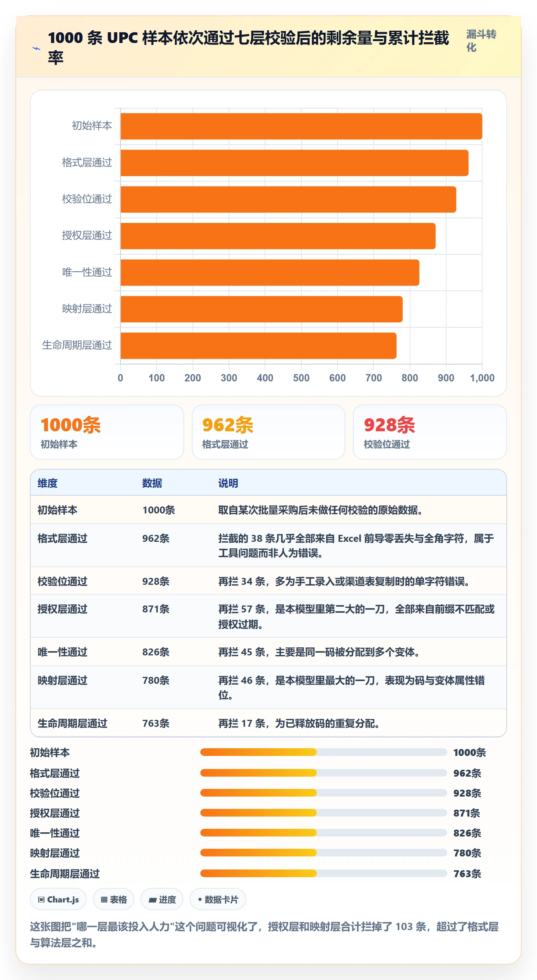Click the description starting 再拦 17 条
The width and height of the screenshot is (537, 980).
(x=299, y=723)
